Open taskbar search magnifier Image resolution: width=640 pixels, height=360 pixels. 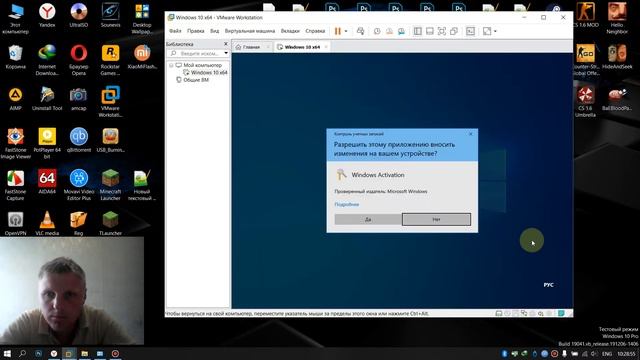point(22,353)
